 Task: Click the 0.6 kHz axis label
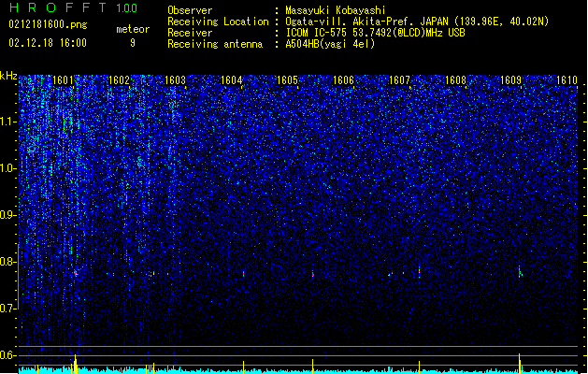[x=8, y=355]
